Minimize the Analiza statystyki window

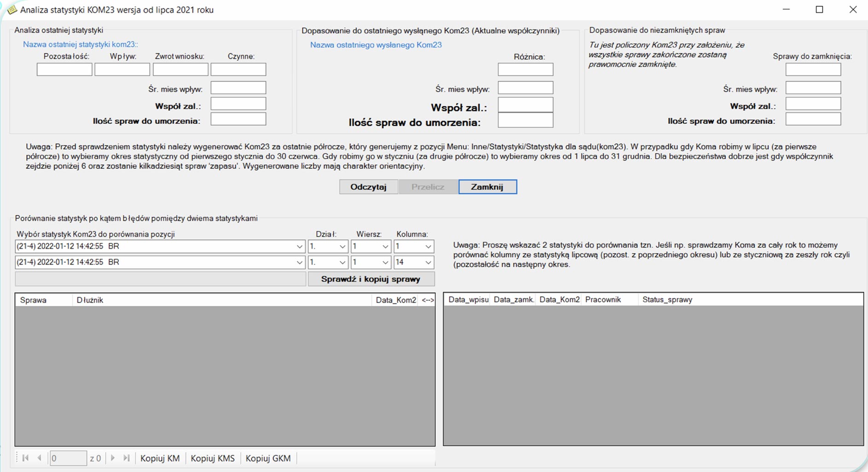pyautogui.click(x=786, y=10)
